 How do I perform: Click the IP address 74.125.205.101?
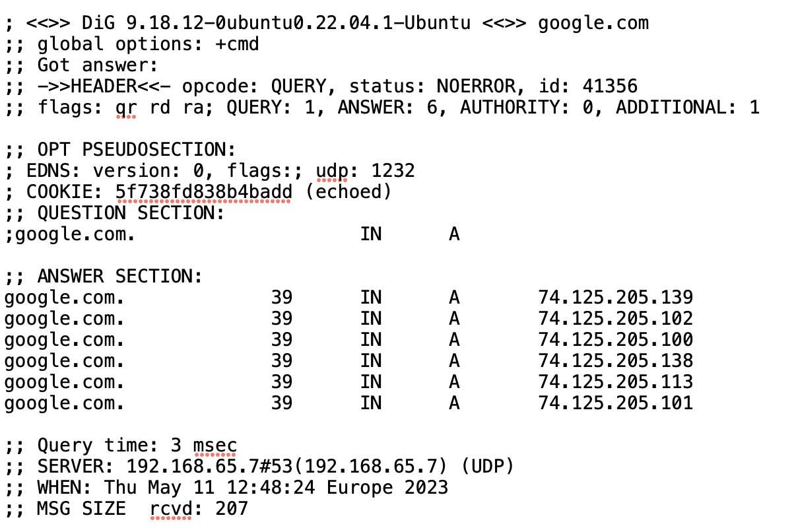coord(615,403)
